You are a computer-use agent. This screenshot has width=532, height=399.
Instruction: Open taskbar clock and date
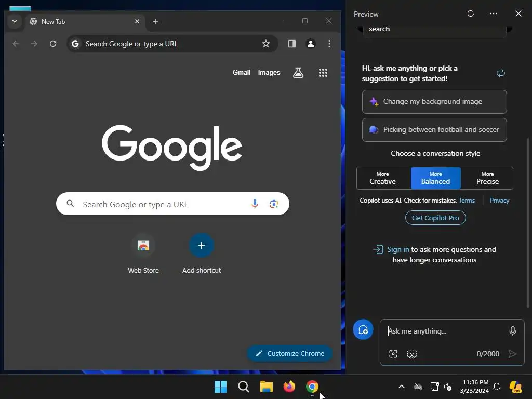click(x=474, y=387)
